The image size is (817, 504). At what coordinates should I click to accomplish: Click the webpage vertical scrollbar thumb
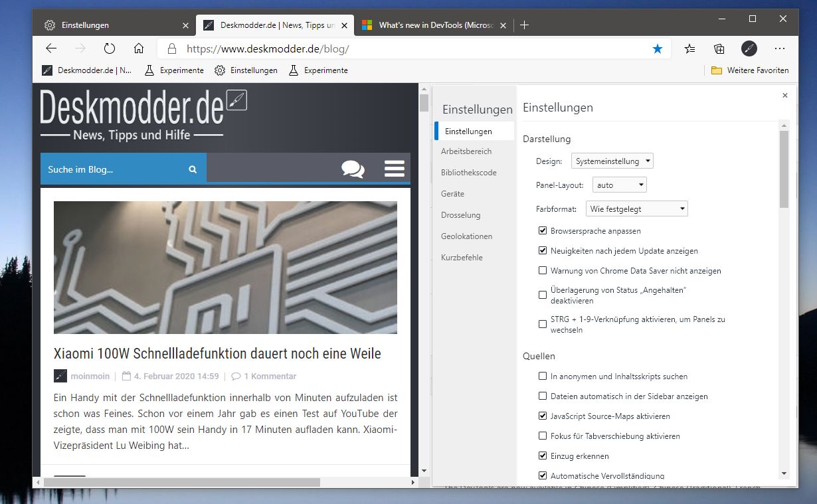[424, 103]
